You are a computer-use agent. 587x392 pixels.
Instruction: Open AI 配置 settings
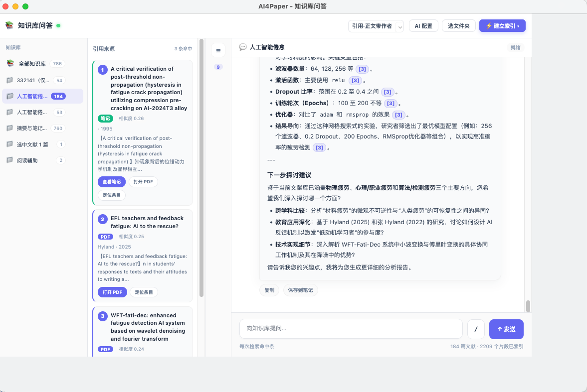tap(423, 26)
